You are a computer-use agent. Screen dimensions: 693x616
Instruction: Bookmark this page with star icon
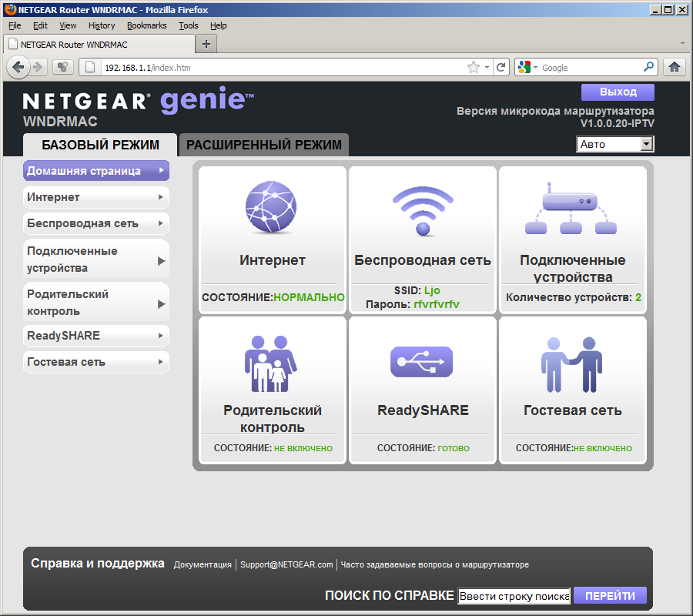tap(474, 67)
